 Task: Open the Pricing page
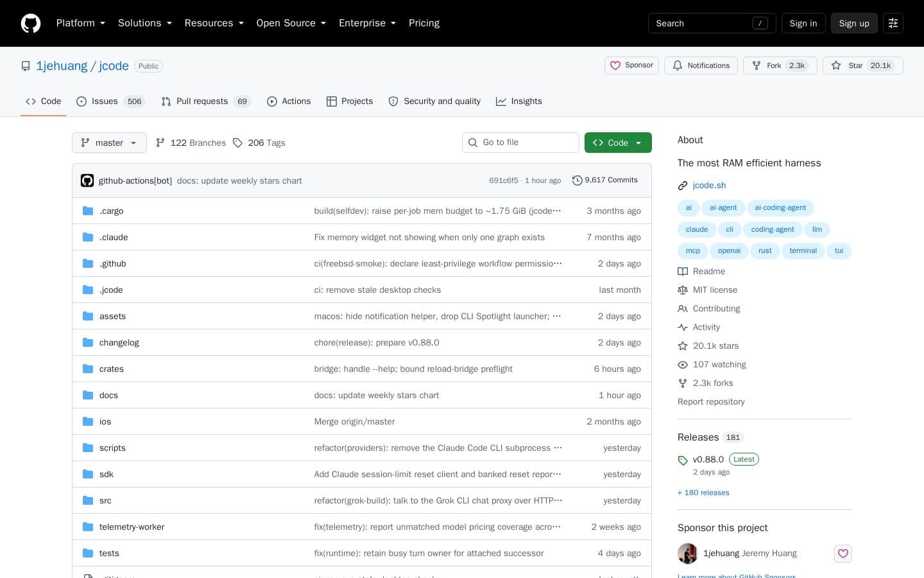424,23
